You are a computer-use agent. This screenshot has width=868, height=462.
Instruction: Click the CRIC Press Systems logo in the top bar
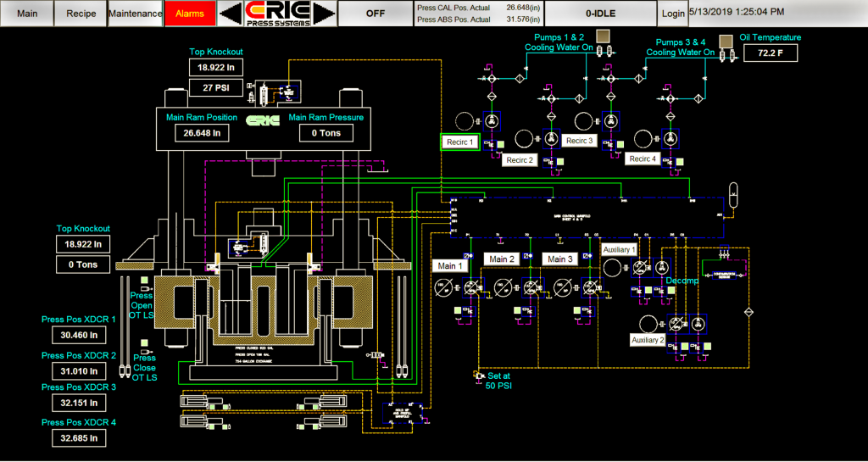pyautogui.click(x=276, y=14)
